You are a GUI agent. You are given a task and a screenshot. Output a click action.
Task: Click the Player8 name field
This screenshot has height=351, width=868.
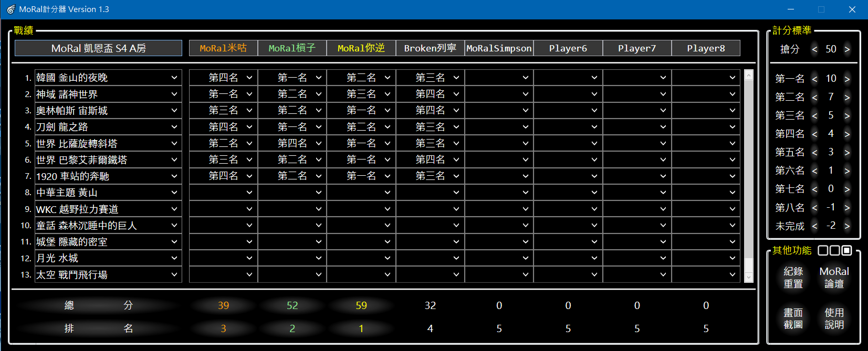pyautogui.click(x=706, y=48)
